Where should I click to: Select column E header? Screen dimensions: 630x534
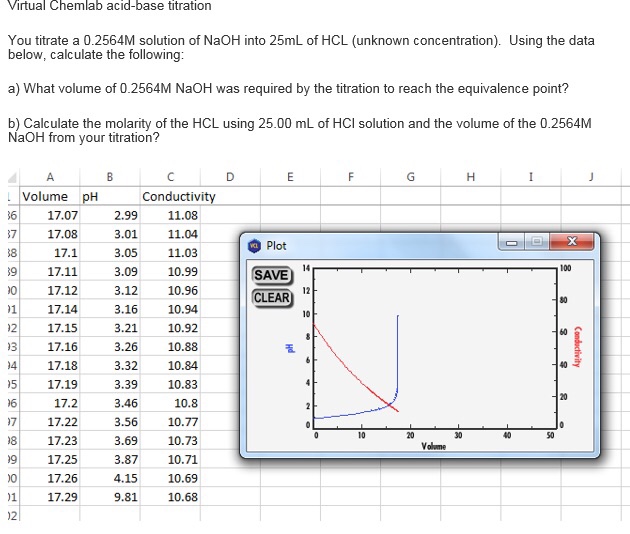click(290, 177)
